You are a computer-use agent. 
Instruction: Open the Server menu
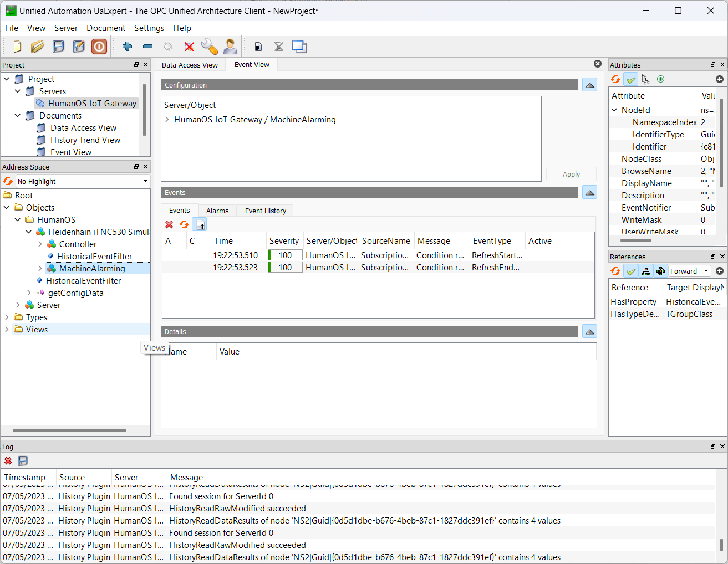(x=66, y=28)
